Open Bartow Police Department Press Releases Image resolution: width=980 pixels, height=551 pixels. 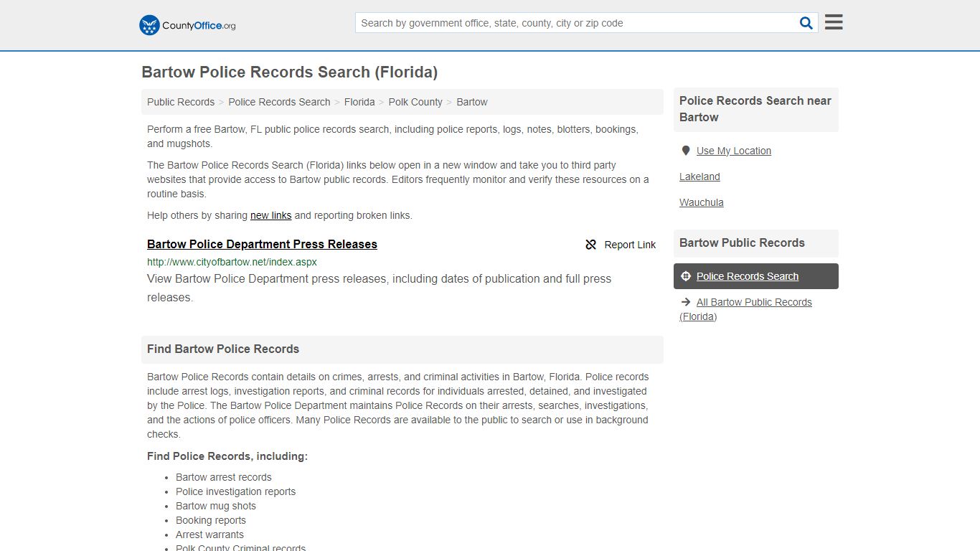pyautogui.click(x=262, y=244)
